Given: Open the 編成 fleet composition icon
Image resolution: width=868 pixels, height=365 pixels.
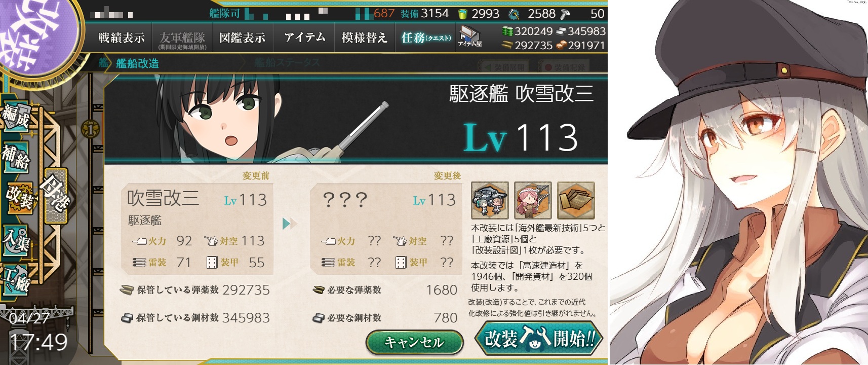Looking at the screenshot, I should point(16,116).
